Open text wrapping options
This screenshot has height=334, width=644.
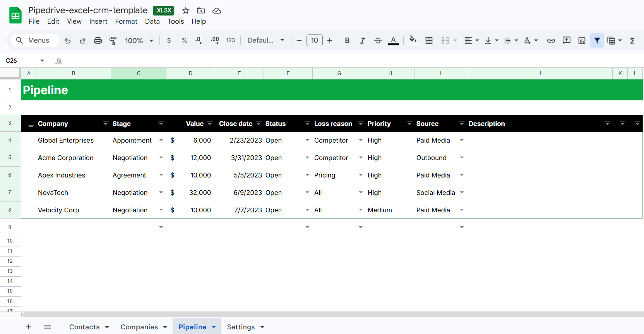pos(511,40)
